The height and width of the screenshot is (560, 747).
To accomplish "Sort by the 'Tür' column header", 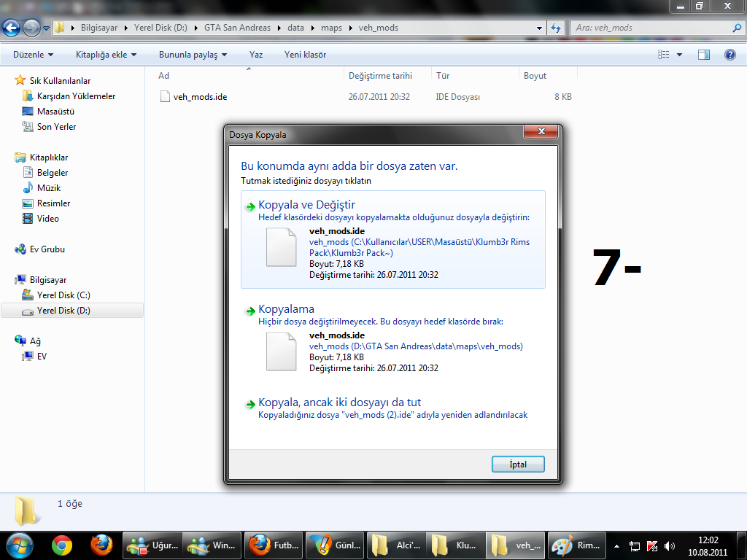I will pyautogui.click(x=474, y=76).
